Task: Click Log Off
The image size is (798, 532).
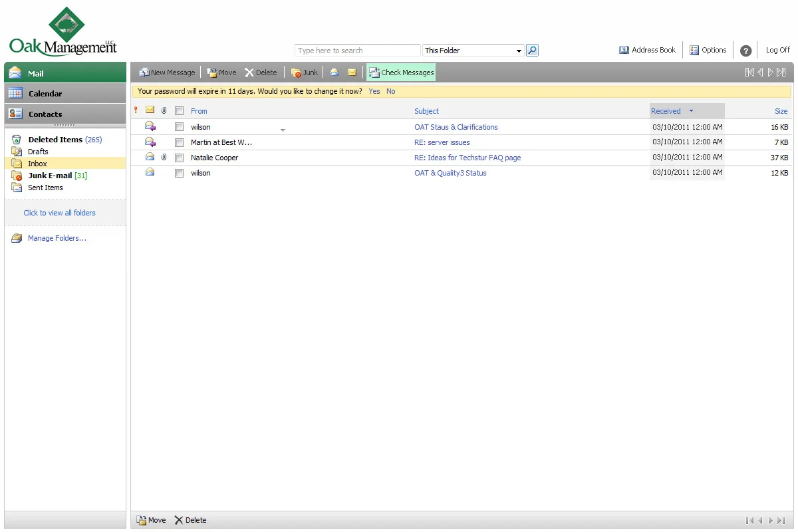Action: click(x=777, y=50)
